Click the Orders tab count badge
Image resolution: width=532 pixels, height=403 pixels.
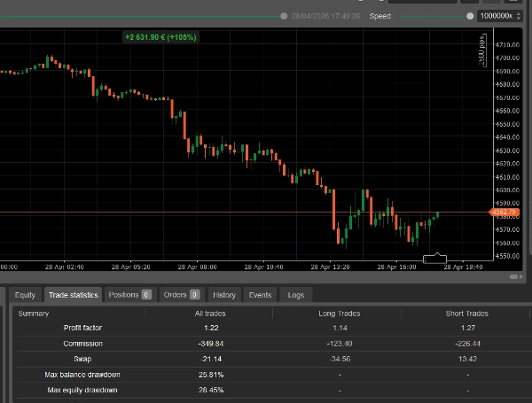[x=195, y=295]
